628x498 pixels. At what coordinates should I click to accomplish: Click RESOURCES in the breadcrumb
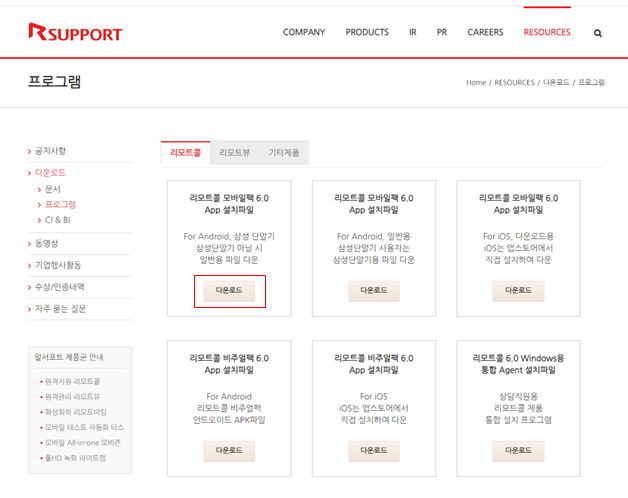point(514,83)
